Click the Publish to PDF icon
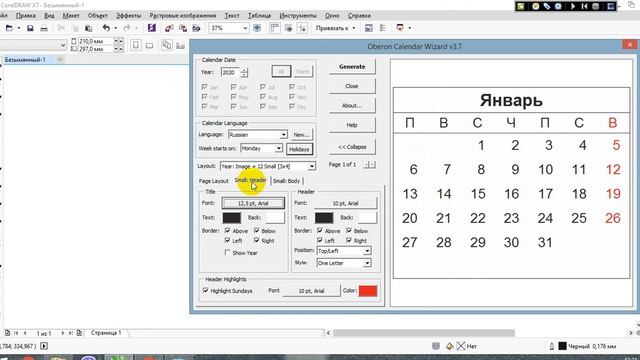The height and width of the screenshot is (360, 640). coord(196,28)
